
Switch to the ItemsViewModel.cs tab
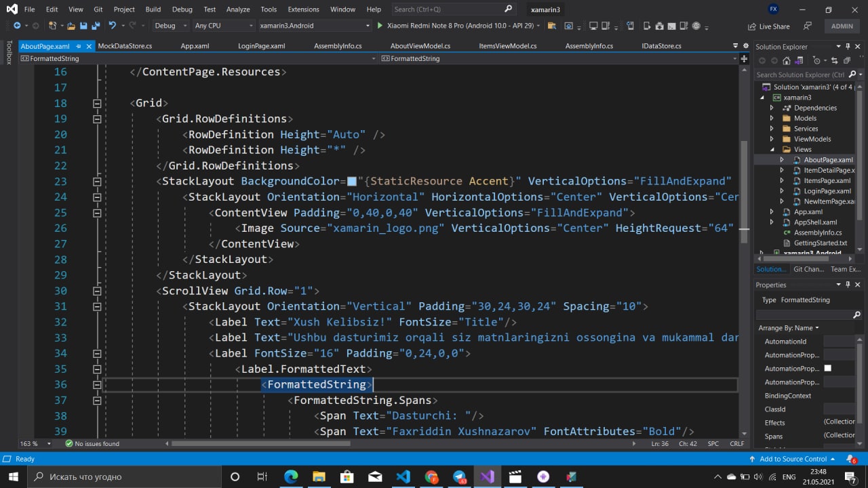tap(508, 46)
